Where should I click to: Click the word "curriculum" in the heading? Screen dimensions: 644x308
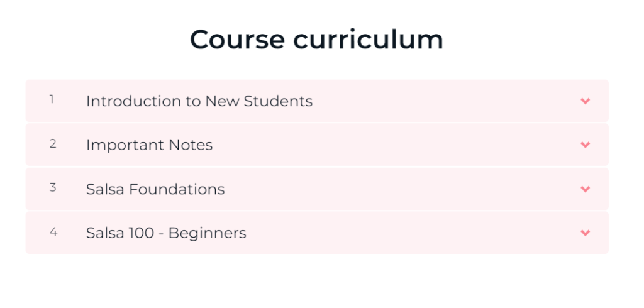coord(368,40)
